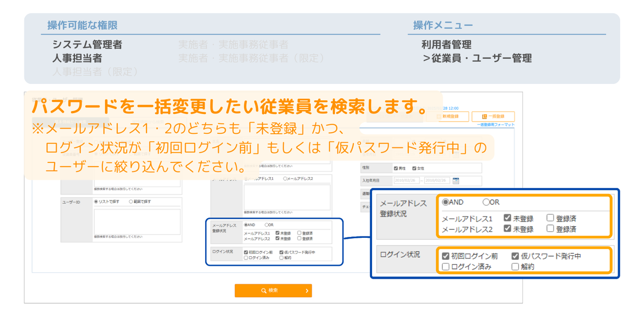Check the 解約 box in enlarged callout

[x=515, y=267]
